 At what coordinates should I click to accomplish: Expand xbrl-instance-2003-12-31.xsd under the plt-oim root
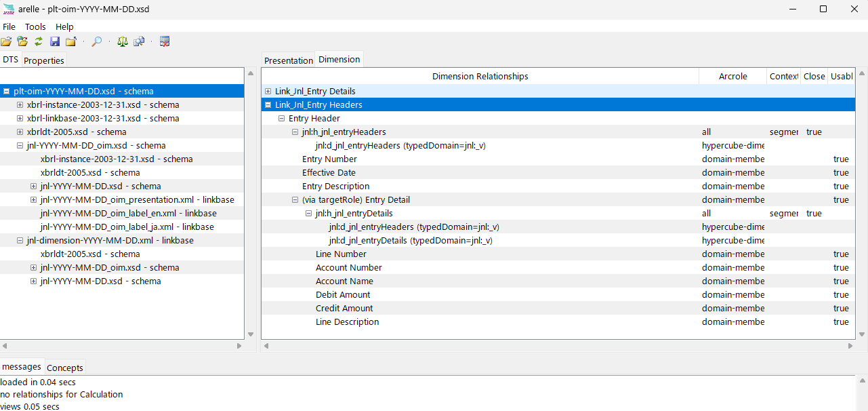[x=20, y=104]
